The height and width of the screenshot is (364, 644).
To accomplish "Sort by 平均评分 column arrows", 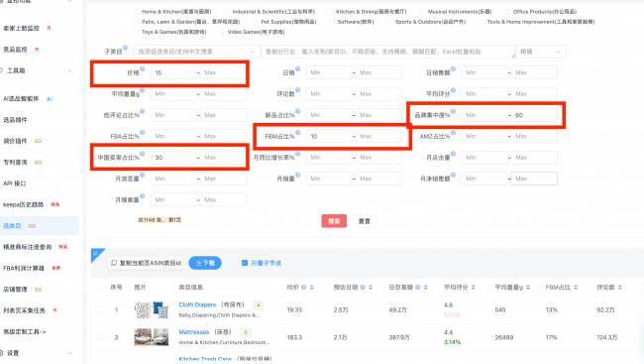I will coord(474,287).
